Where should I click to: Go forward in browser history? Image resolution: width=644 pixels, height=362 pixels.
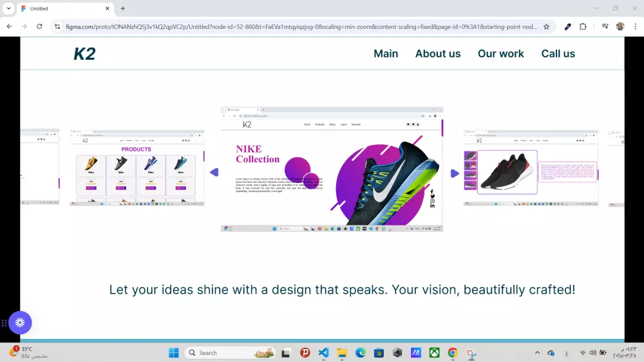pos(24,26)
